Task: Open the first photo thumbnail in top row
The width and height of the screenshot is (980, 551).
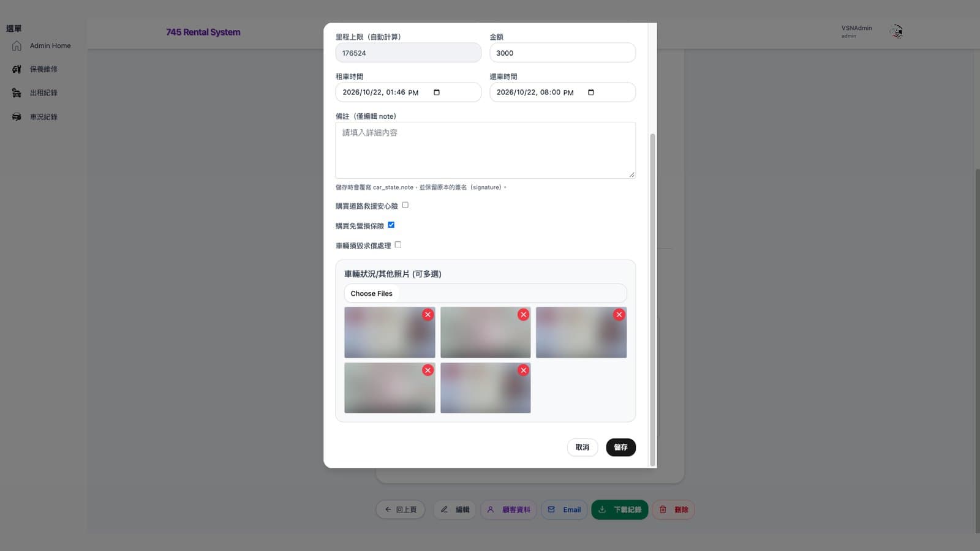Action: point(390,332)
